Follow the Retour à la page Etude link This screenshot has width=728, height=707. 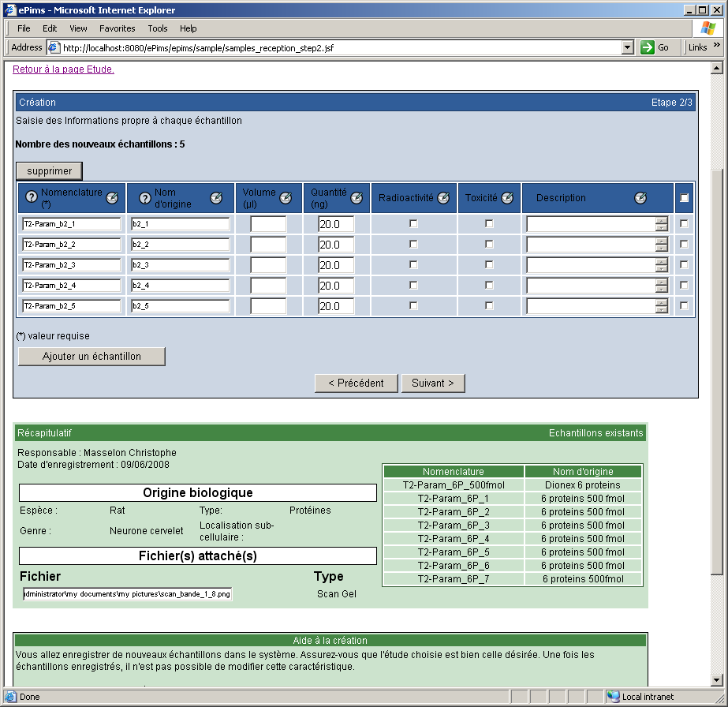click(62, 69)
